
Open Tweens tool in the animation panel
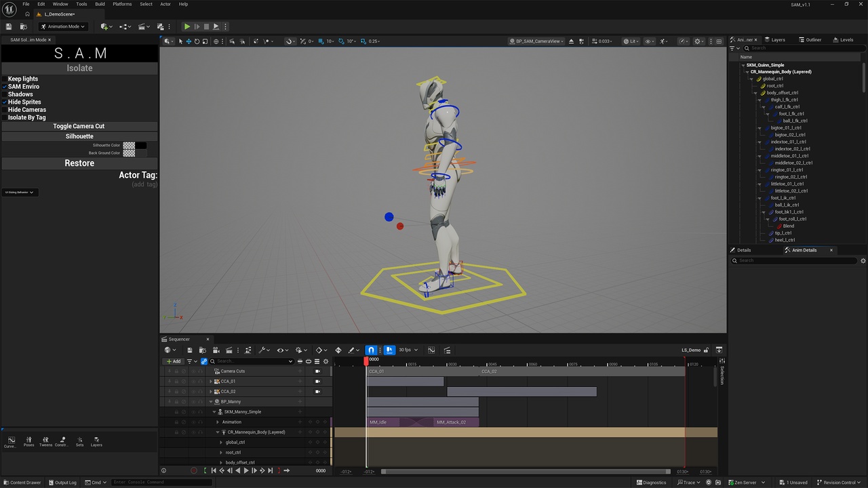(x=45, y=441)
